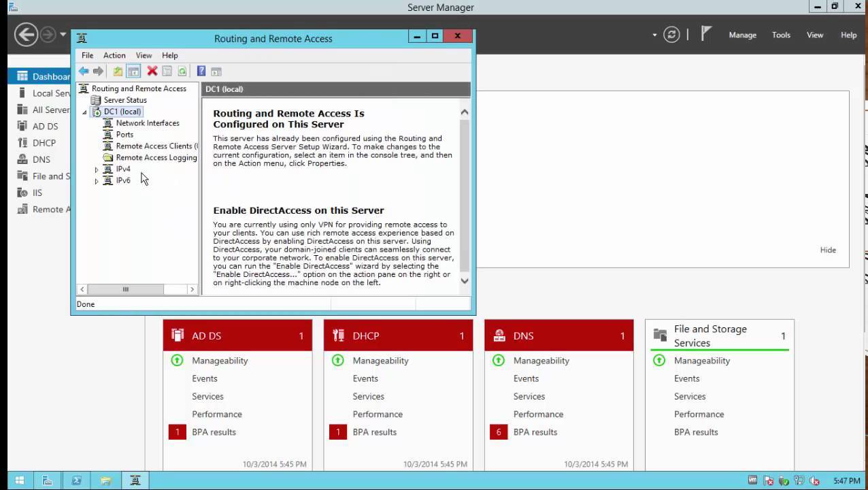This screenshot has height=490, width=868.
Task: Open Server Manager's View menu
Action: click(815, 35)
